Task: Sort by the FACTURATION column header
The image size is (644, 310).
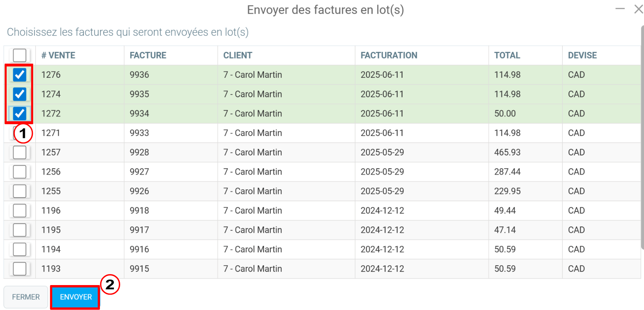Action: point(389,55)
